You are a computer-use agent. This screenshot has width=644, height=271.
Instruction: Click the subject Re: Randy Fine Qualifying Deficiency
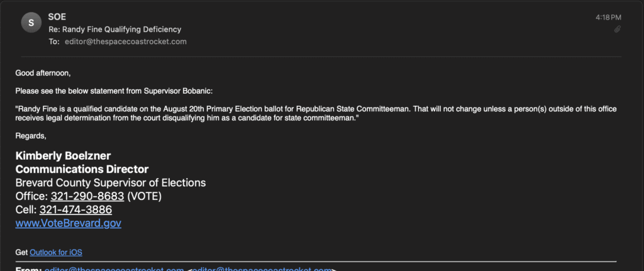click(115, 30)
